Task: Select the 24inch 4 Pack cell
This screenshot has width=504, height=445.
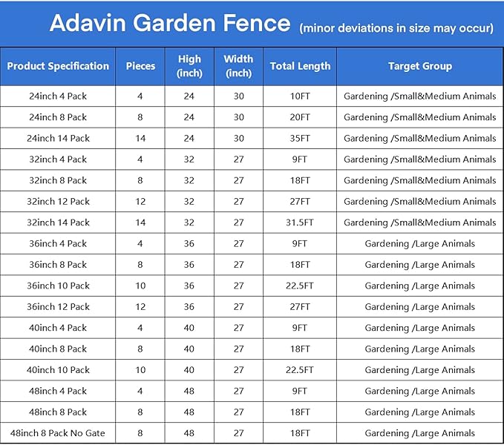Action: [58, 96]
